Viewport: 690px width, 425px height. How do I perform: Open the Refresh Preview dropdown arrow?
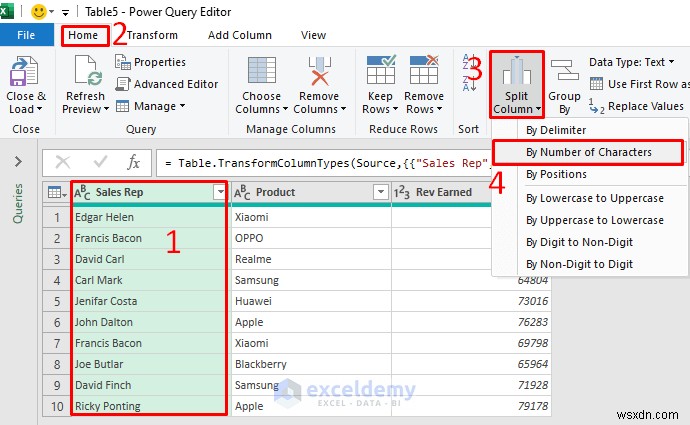click(106, 109)
